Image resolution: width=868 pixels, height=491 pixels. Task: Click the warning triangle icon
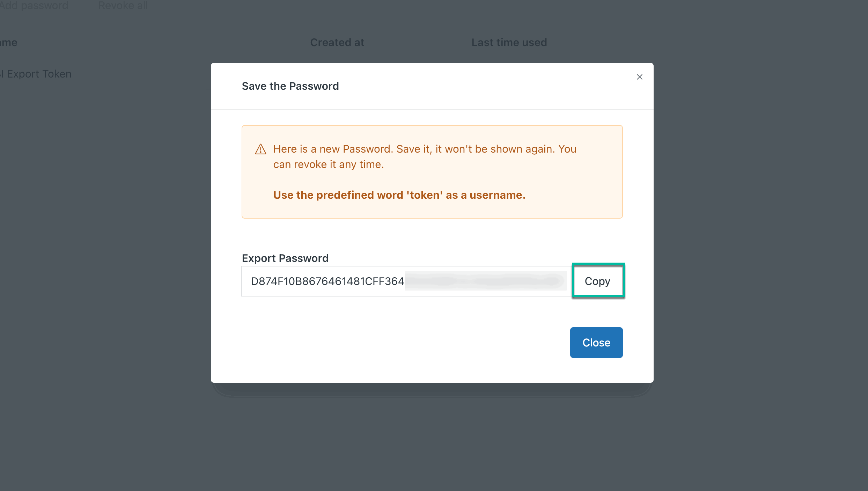[x=260, y=149]
